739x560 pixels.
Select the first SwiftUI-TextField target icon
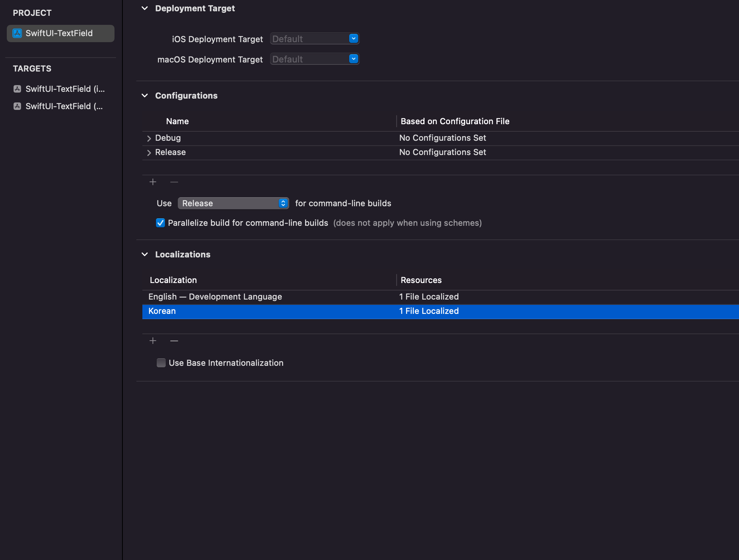click(17, 89)
